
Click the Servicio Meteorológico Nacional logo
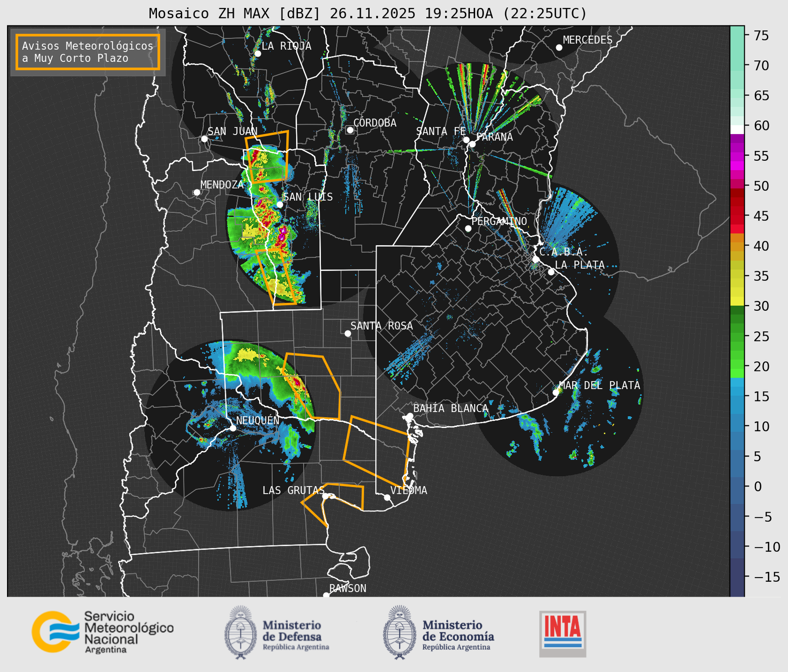coord(103,632)
